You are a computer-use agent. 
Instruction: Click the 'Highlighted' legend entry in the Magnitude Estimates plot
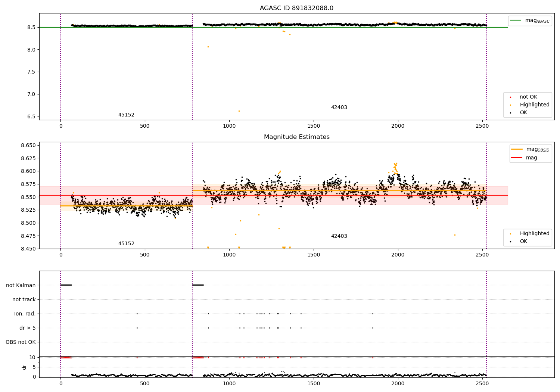pyautogui.click(x=534, y=234)
